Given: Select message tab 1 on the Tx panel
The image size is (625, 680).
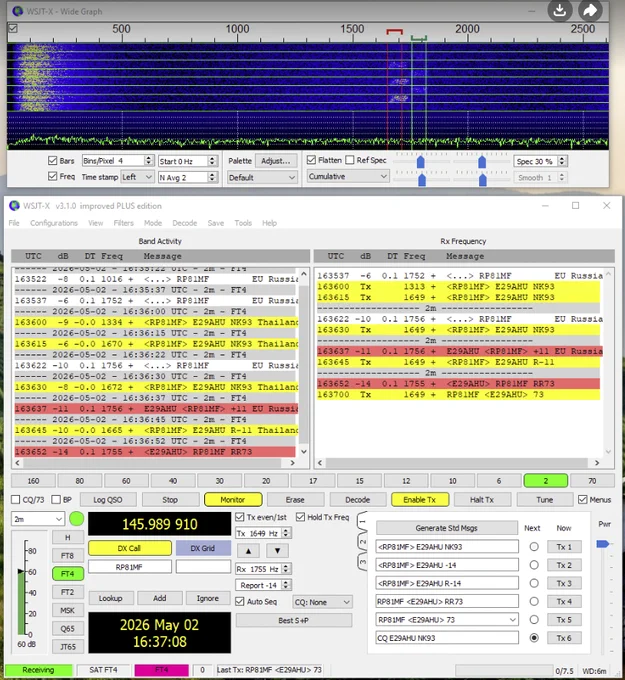Looking at the screenshot, I should point(363,523).
